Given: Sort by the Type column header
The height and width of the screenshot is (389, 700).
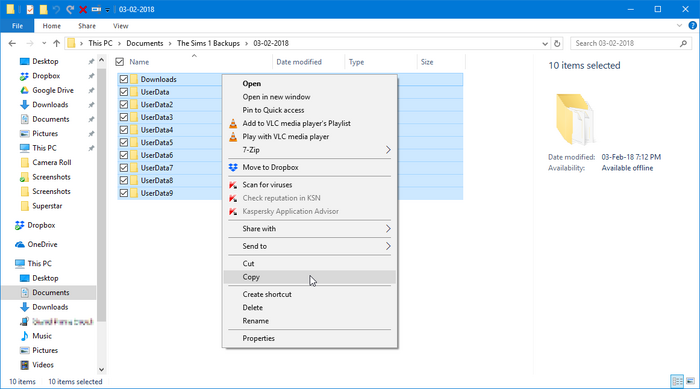Looking at the screenshot, I should point(356,62).
